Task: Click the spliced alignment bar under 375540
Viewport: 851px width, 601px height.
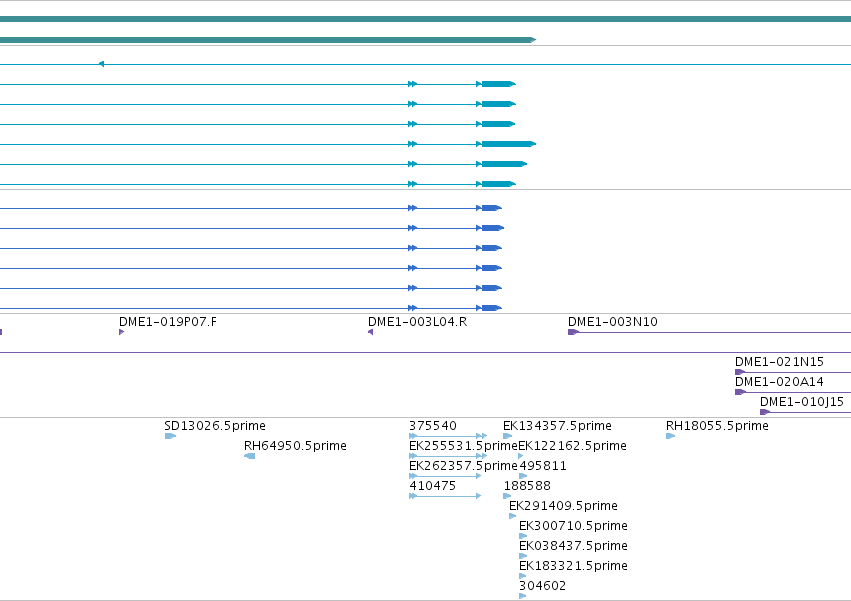Action: (x=448, y=436)
